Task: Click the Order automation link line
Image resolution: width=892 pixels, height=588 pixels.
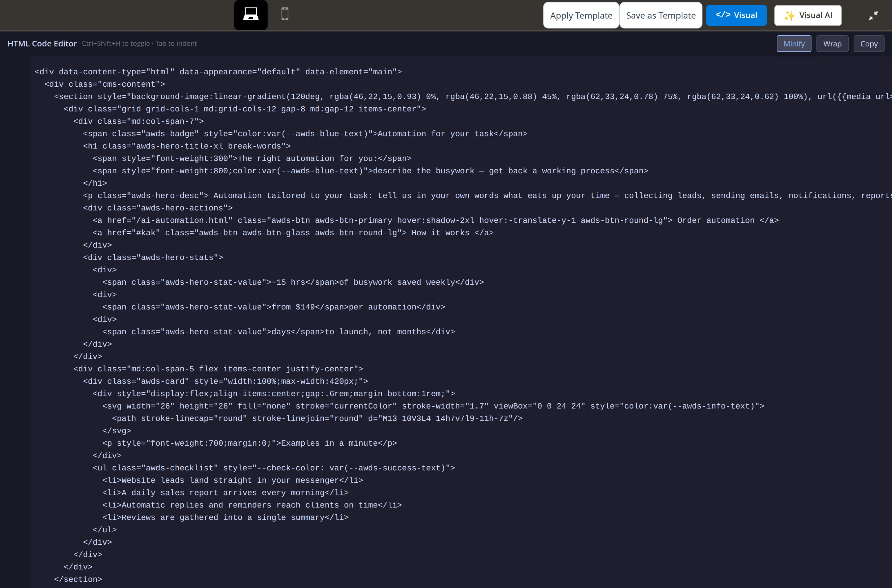Action: (x=436, y=220)
